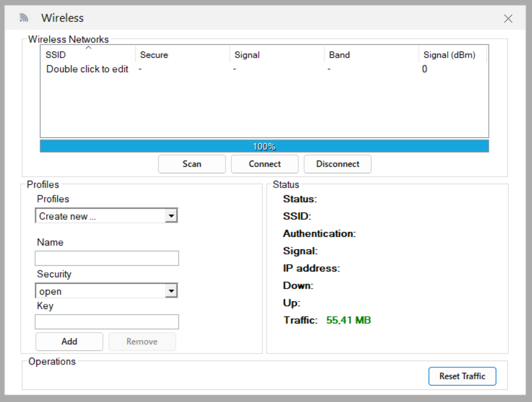Image resolution: width=532 pixels, height=402 pixels.
Task: Reset the traffic counter
Action: [462, 376]
